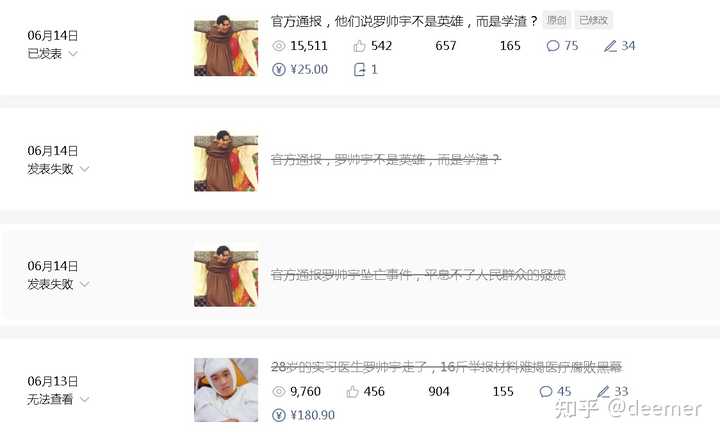Click the thumbs-up icon beside 542
The width and height of the screenshot is (720, 438).
pyautogui.click(x=360, y=46)
